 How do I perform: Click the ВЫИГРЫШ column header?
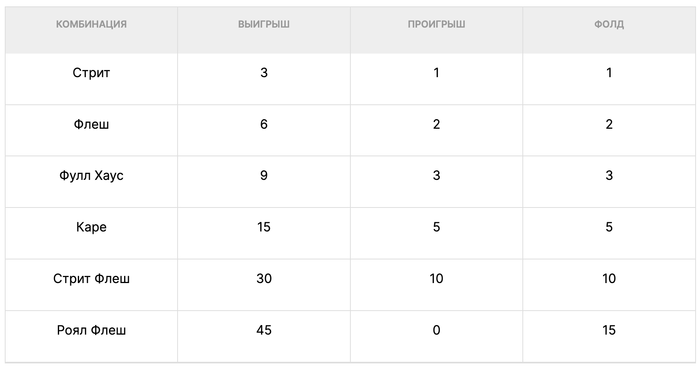tap(264, 24)
